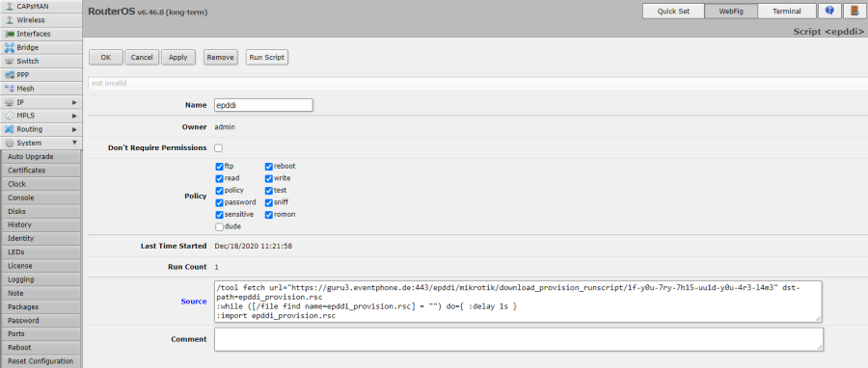868x368 pixels.
Task: Click the logout door icon
Action: pos(854,11)
